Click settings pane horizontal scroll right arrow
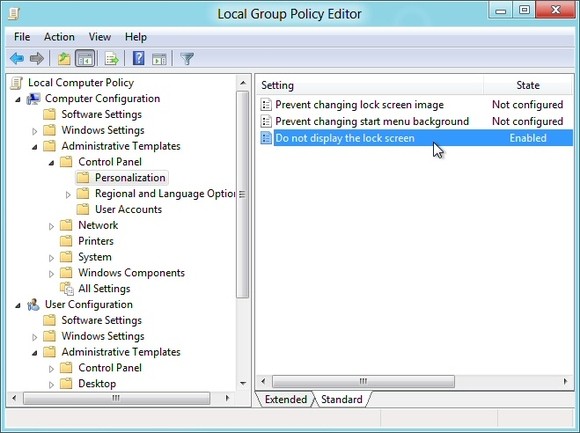 click(565, 381)
